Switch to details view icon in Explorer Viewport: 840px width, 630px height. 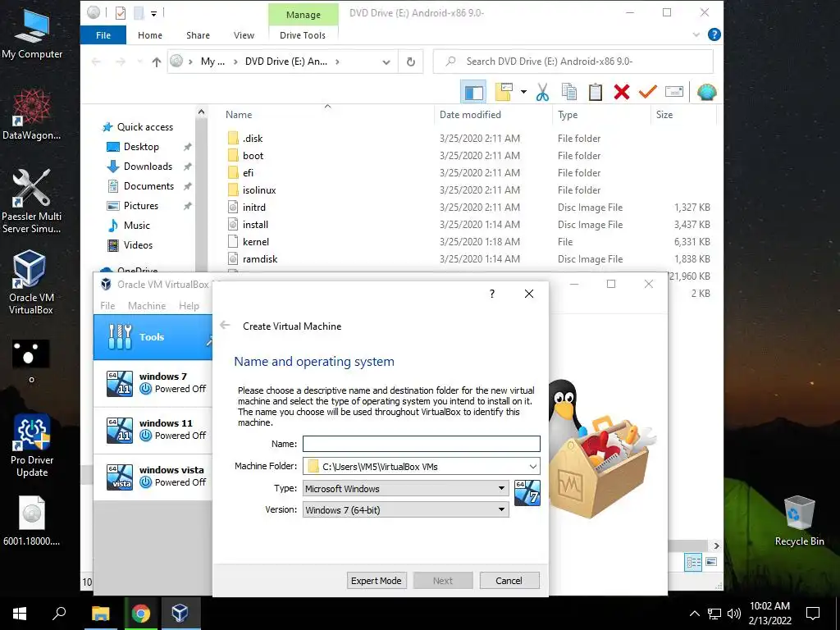tap(693, 562)
